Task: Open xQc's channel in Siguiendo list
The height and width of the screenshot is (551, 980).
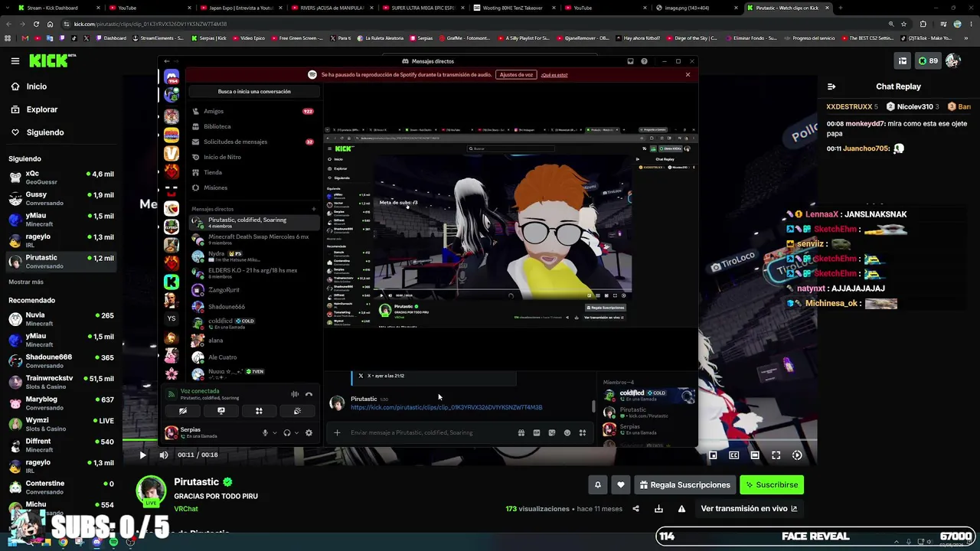Action: pyautogui.click(x=61, y=178)
